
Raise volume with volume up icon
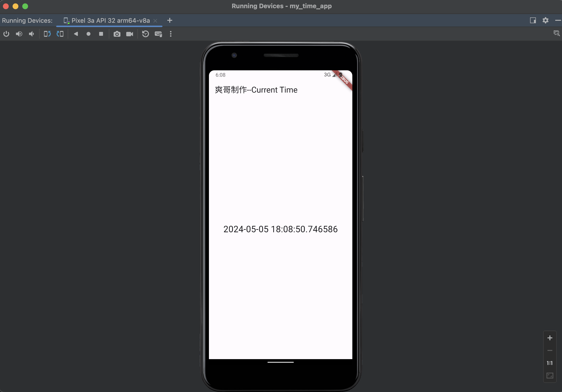(19, 34)
